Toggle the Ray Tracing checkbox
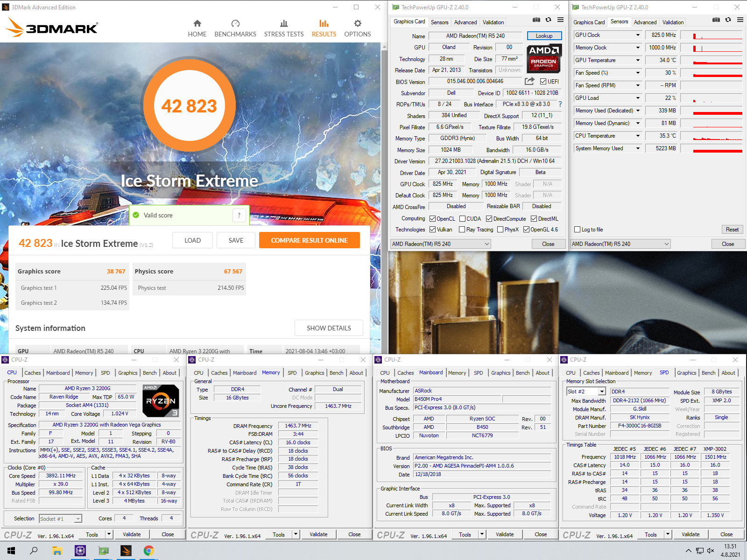 point(462,230)
